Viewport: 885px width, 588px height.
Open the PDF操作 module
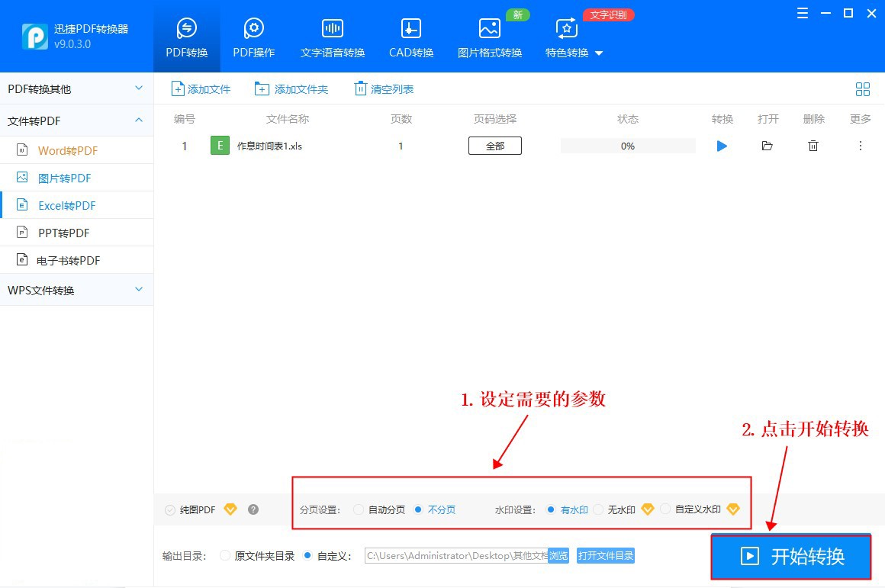253,36
